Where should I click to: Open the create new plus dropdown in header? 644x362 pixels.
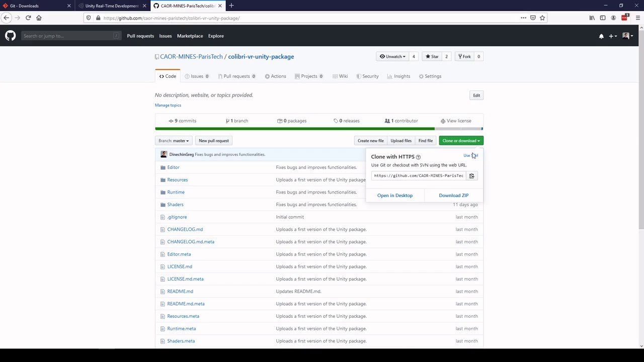point(613,36)
